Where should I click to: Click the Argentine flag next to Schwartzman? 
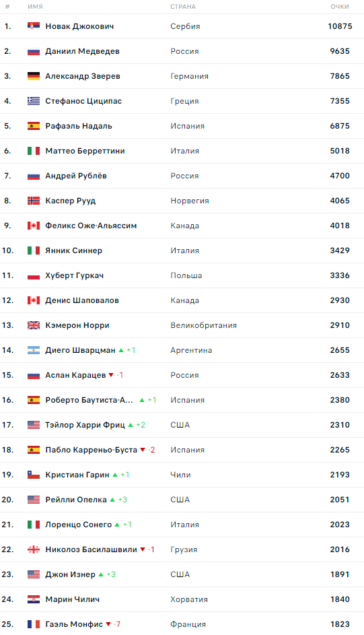click(34, 350)
